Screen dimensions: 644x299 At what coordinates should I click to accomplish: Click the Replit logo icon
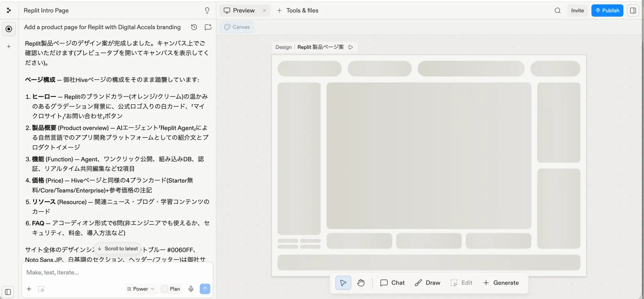(x=9, y=10)
